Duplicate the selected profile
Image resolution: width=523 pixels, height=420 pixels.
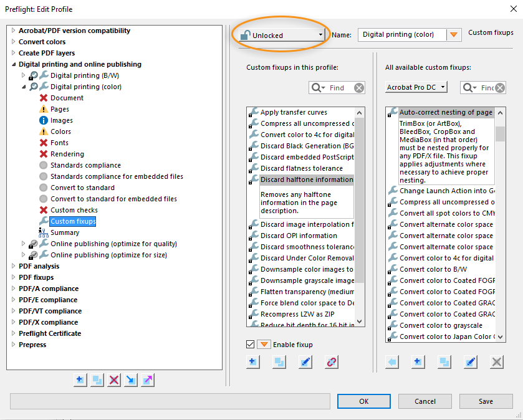pyautogui.click(x=97, y=379)
